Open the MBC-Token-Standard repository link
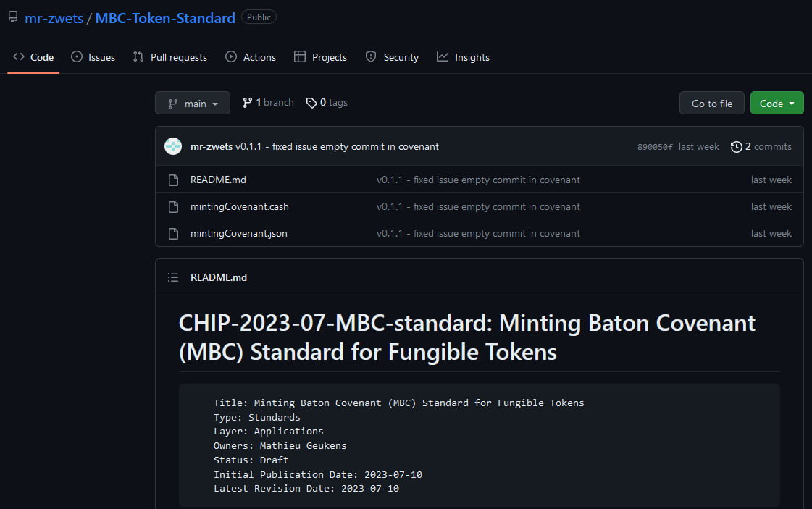 coord(165,18)
